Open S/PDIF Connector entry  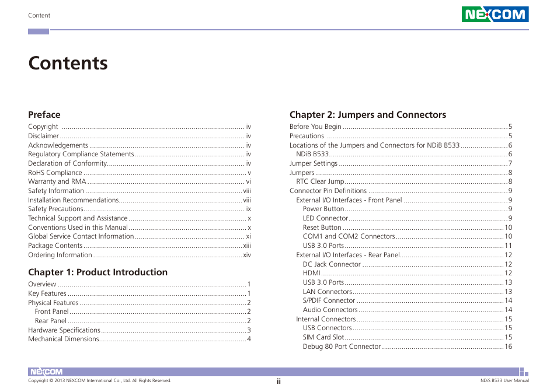pyautogui.click(x=408, y=300)
